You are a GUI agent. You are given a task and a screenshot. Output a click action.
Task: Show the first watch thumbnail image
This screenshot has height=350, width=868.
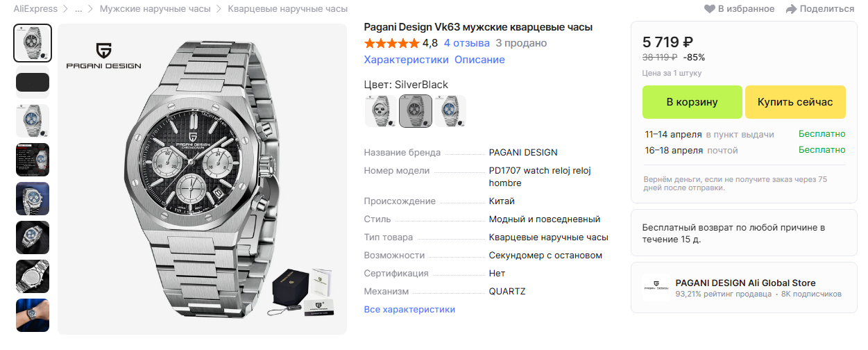(x=33, y=43)
